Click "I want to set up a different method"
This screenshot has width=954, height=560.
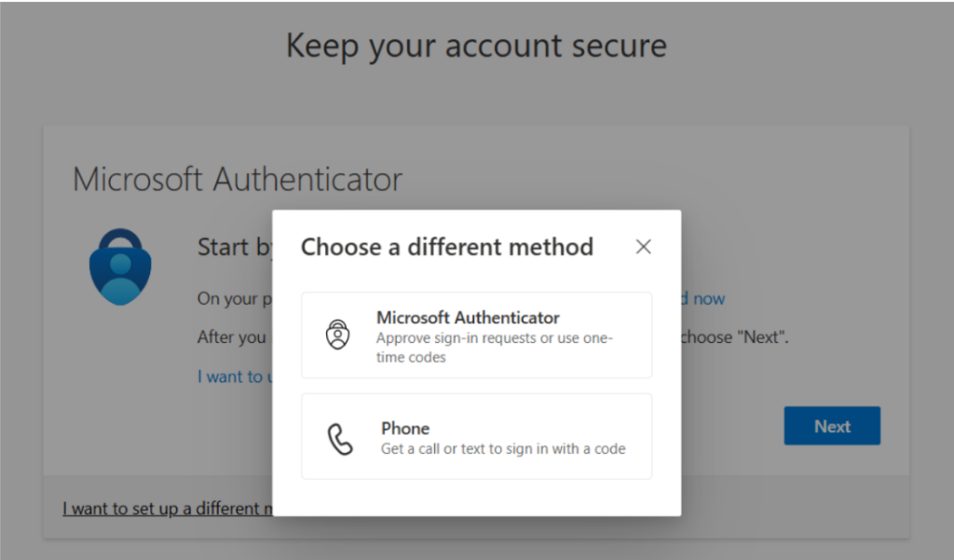(166, 508)
